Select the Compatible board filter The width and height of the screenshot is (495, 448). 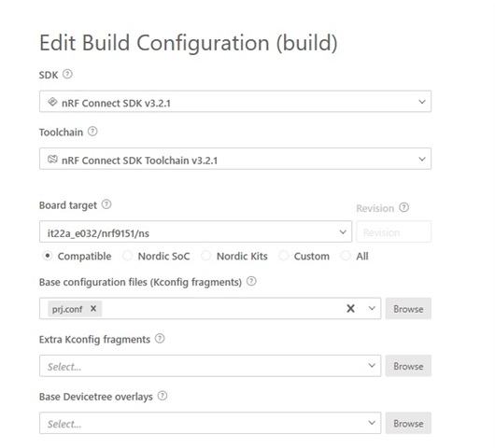pyautogui.click(x=48, y=256)
